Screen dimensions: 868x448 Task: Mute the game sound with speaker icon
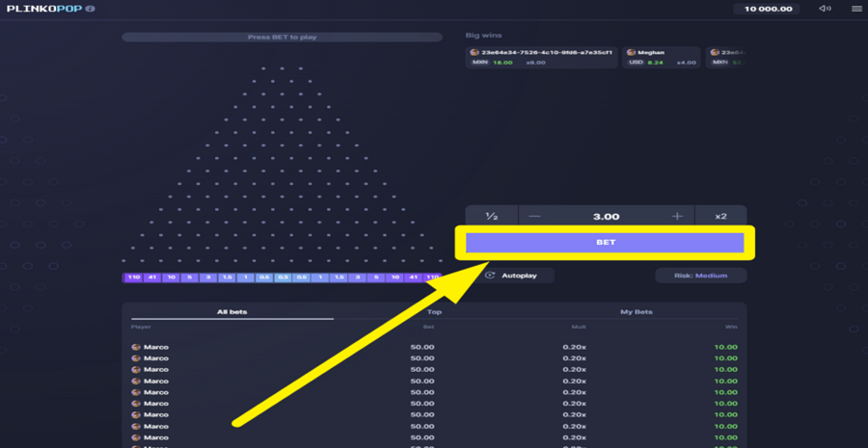(826, 9)
